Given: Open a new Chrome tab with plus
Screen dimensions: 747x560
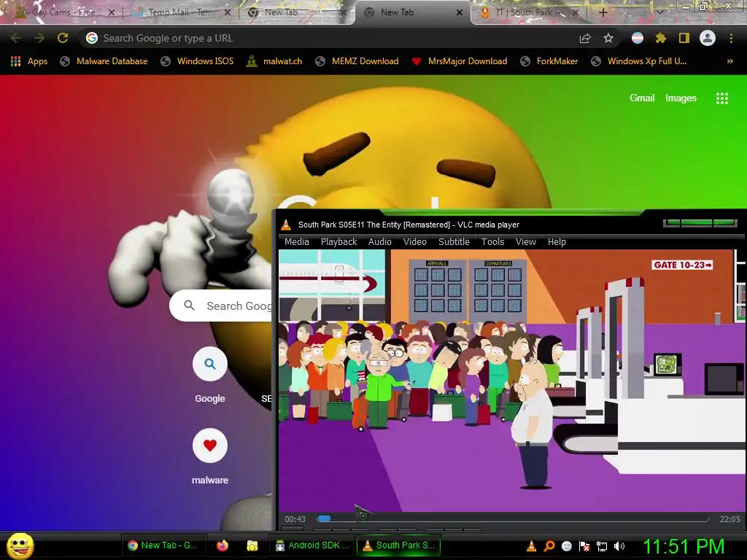Looking at the screenshot, I should 603,12.
